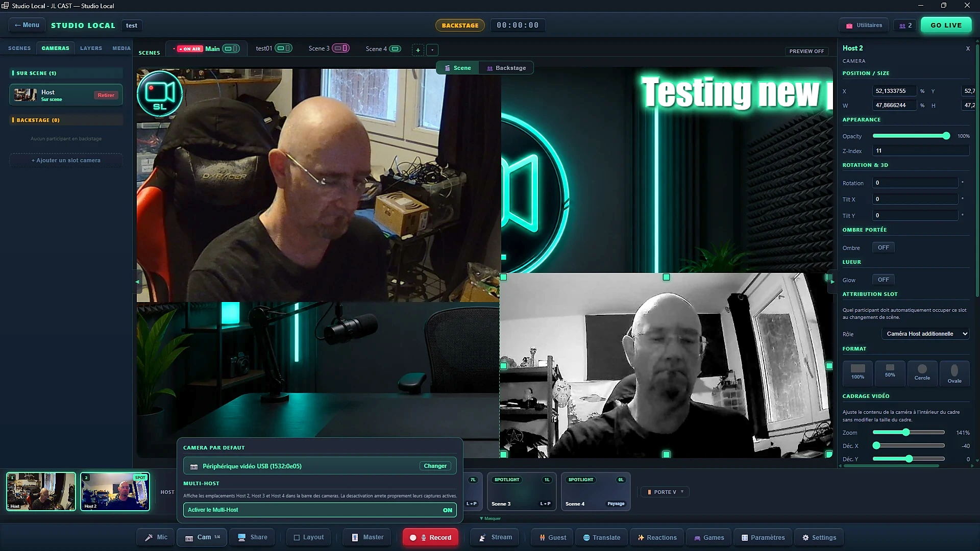
Task: Click the Z-Index input field
Action: [921, 151]
